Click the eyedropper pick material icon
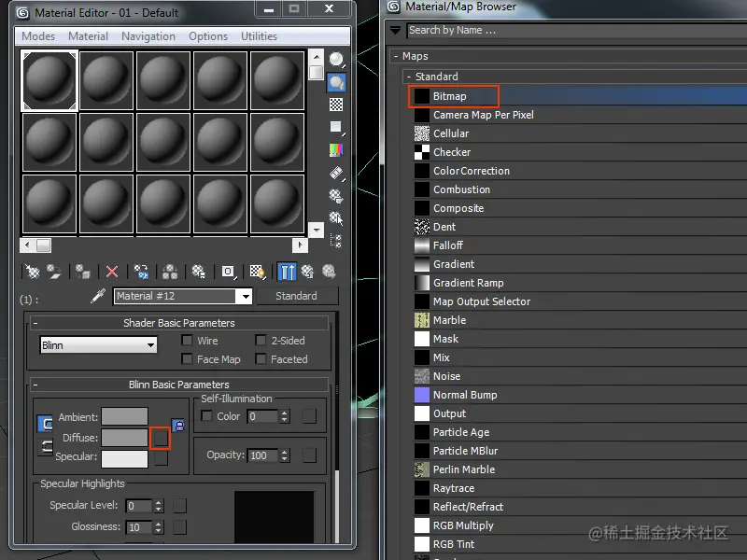Viewport: 747px width, 560px height. coord(98,296)
